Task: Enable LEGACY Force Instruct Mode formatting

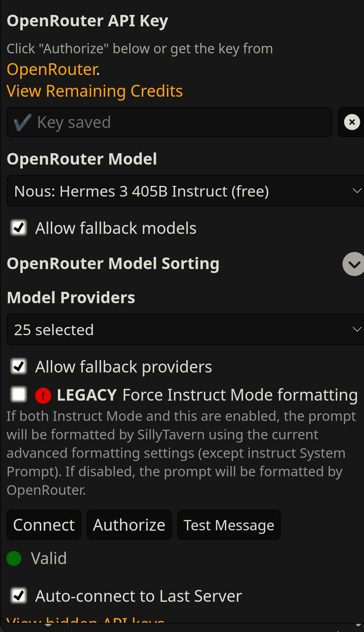Action: coord(19,394)
